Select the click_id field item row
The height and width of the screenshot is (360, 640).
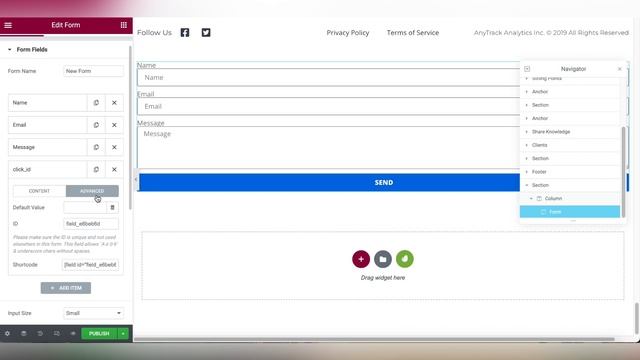coord(48,169)
